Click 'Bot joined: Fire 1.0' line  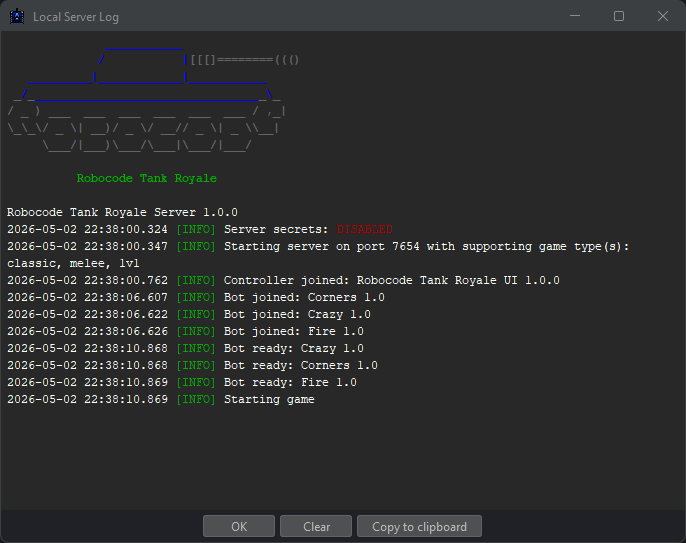(x=185, y=331)
